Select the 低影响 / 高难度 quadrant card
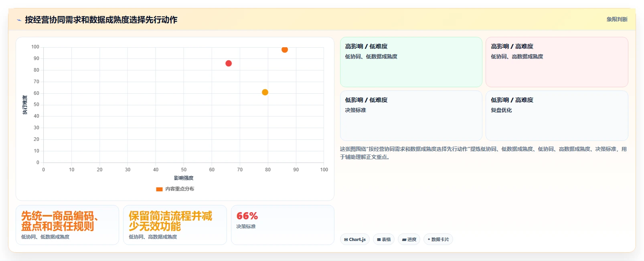The width and height of the screenshot is (644, 261). pos(557,116)
